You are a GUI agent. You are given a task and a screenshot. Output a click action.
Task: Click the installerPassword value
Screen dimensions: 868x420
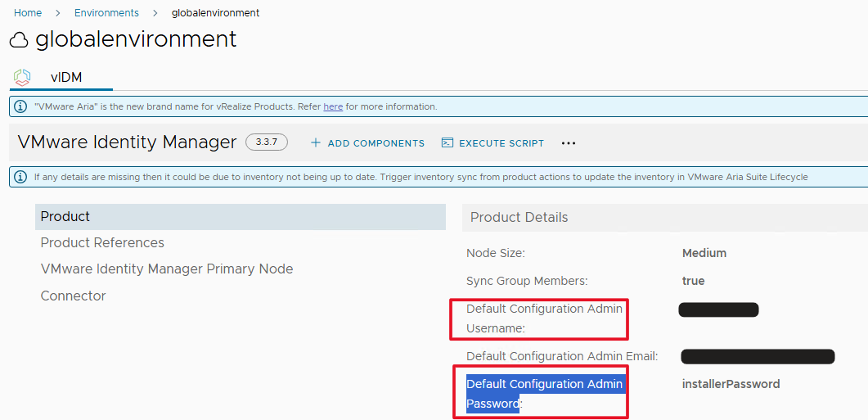(731, 384)
